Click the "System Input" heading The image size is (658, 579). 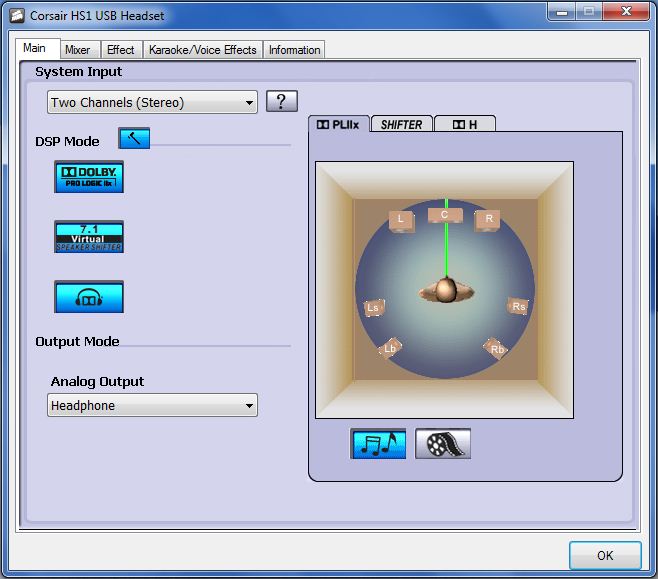[78, 72]
